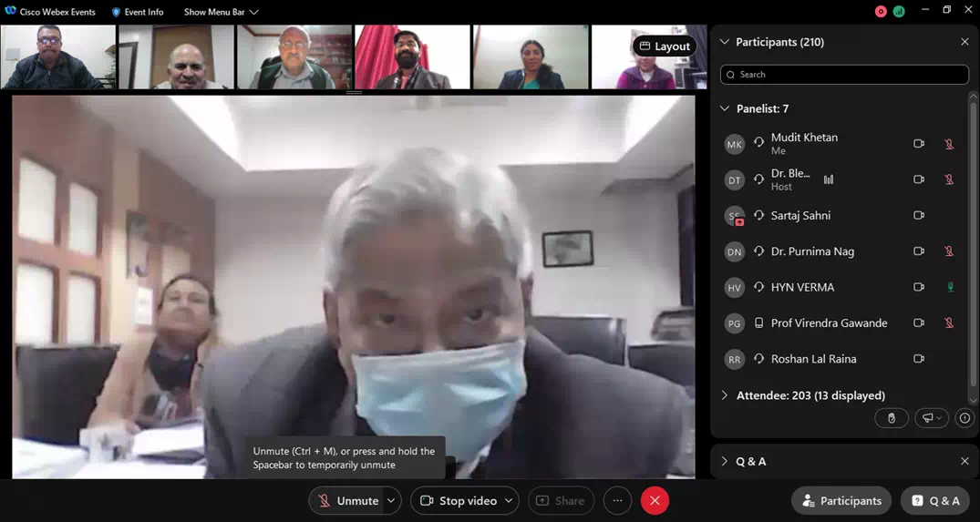Click the green connection signal icon
The image size is (980, 522).
(899, 11)
